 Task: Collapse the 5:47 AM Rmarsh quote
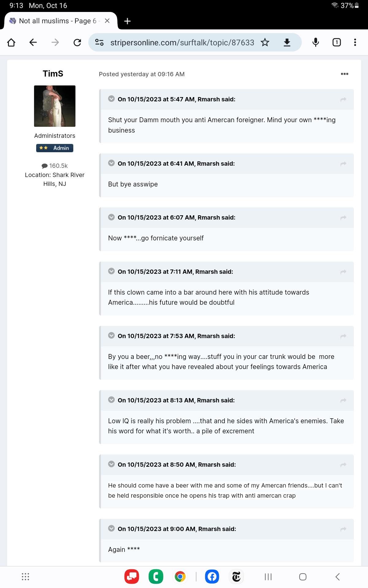tap(111, 99)
